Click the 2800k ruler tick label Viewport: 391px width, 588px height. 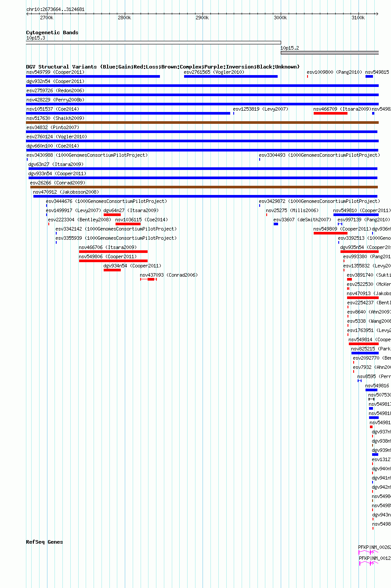pos(124,18)
